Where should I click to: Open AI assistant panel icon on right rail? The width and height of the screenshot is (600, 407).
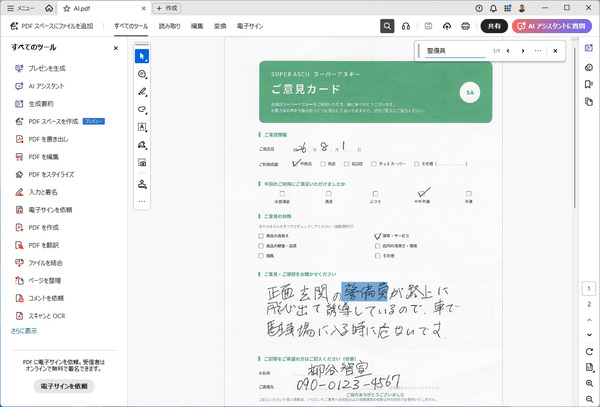click(589, 48)
